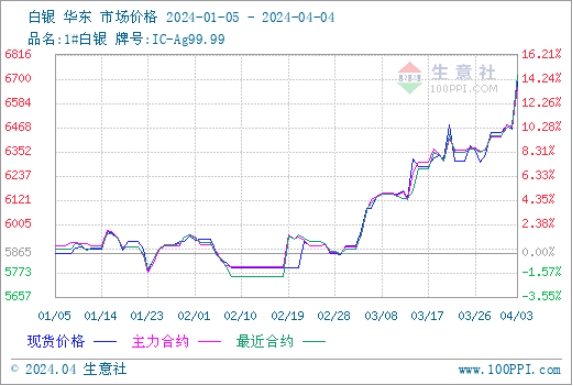
Task: Click the blue line swatch beside 现货价格
Action: click(x=105, y=342)
